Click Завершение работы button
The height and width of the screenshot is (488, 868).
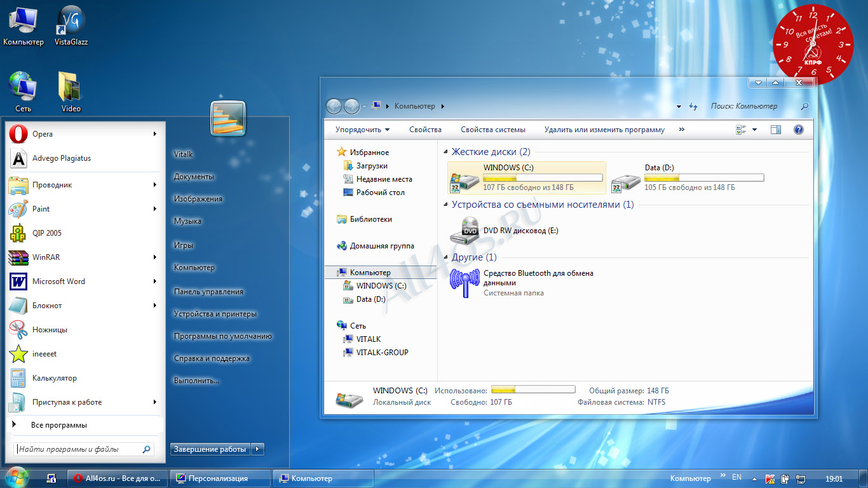click(210, 449)
